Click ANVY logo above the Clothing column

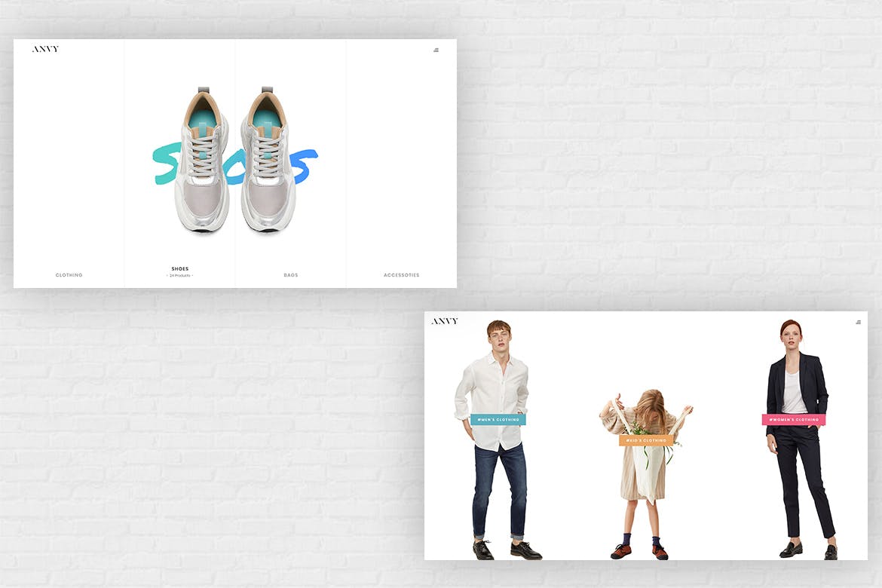click(x=45, y=49)
